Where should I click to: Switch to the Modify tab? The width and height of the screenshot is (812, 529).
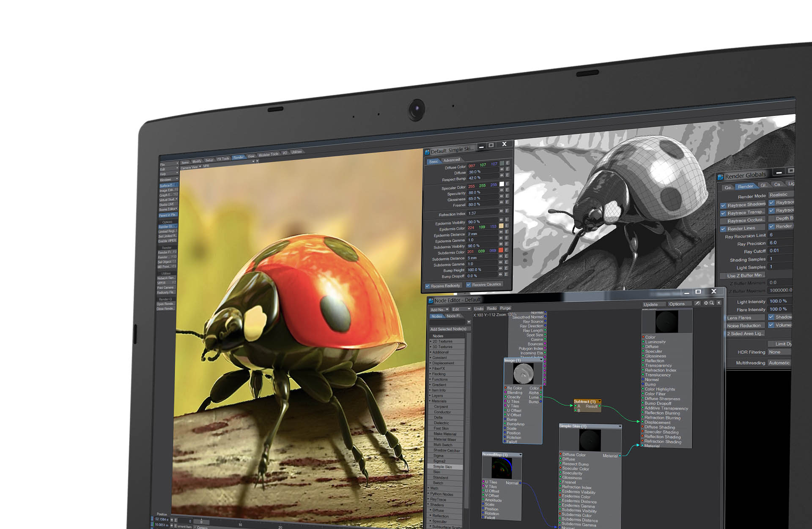(197, 161)
